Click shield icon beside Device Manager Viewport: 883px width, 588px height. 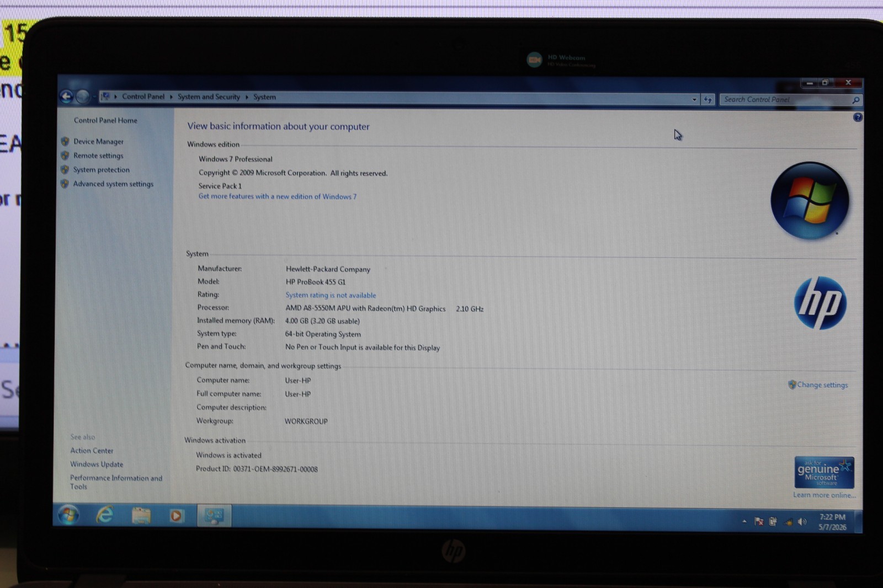(65, 141)
